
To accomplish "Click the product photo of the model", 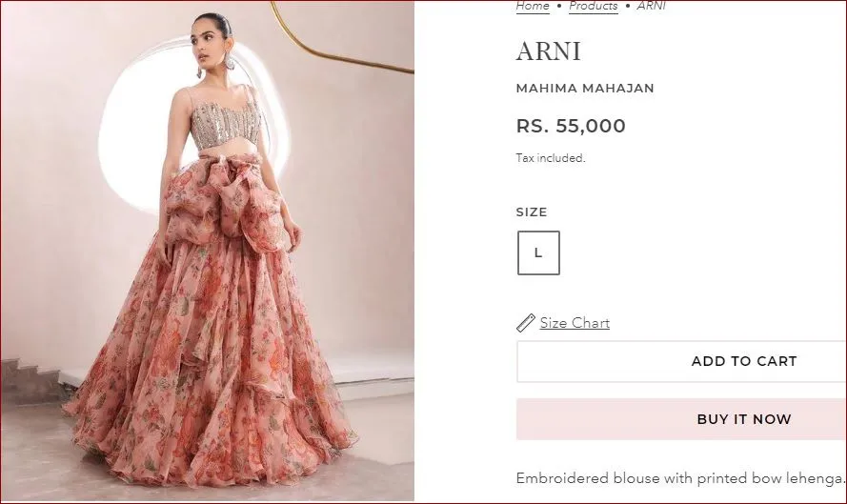I will 208,251.
